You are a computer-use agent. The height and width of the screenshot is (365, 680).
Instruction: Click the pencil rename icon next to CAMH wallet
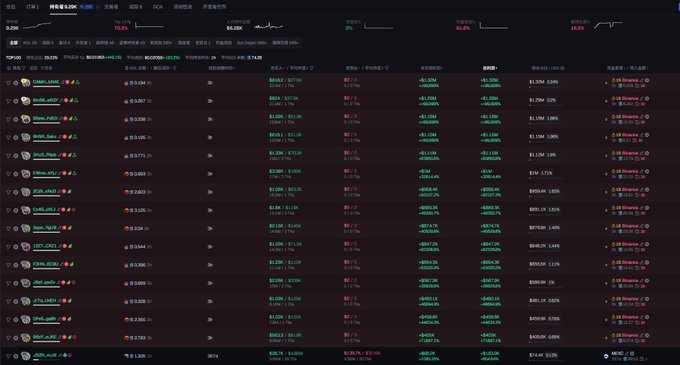click(62, 82)
